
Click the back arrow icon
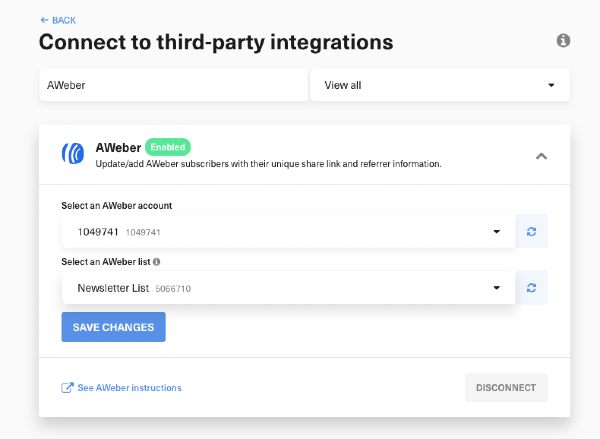(x=43, y=20)
